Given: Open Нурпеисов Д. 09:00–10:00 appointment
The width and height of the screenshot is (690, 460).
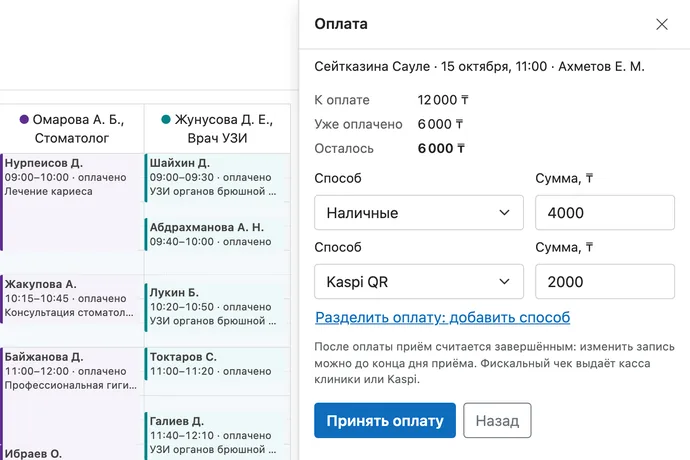Looking at the screenshot, I should tap(72, 202).
